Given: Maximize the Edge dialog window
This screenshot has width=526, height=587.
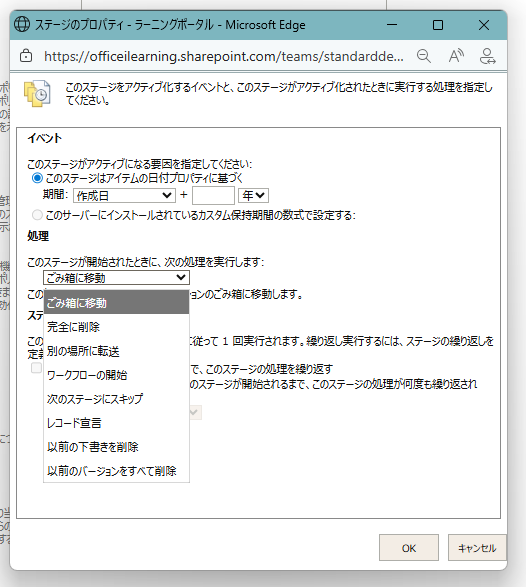Looking at the screenshot, I should tap(438, 25).
